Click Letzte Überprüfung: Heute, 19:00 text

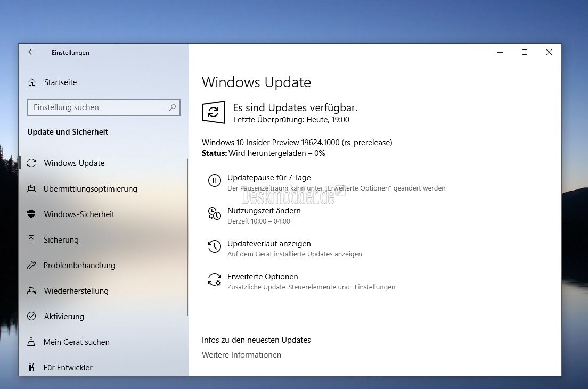(291, 120)
